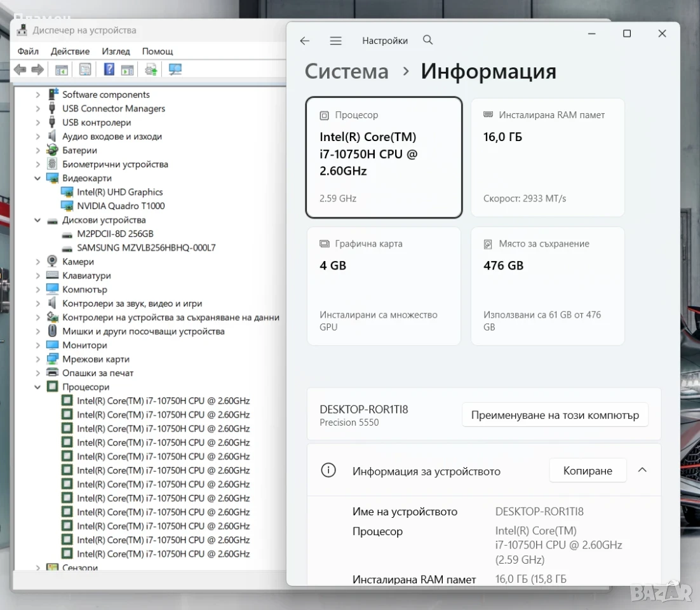Select last Intel Core i7-10750H processor entry
700x610 pixels.
[163, 553]
